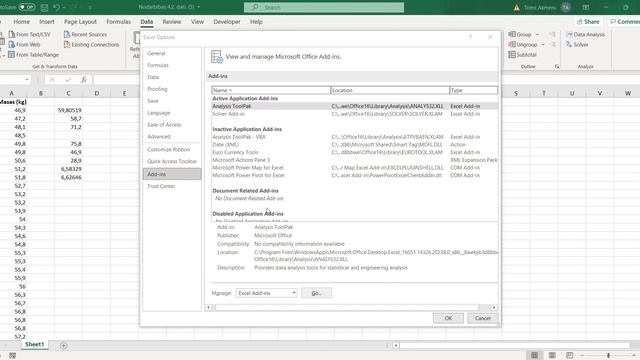
Task: Open the file name dropdown arrow in title bar
Action: [x=199, y=7]
